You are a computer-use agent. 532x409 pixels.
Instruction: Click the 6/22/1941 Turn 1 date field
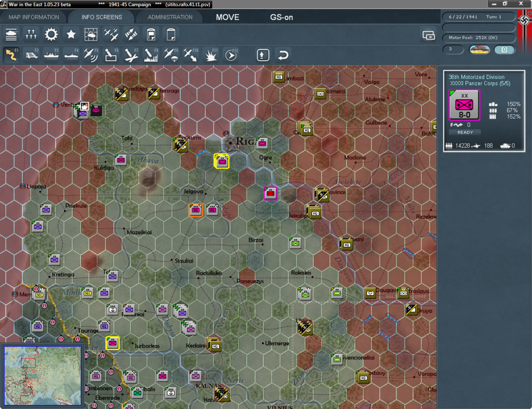(x=479, y=17)
